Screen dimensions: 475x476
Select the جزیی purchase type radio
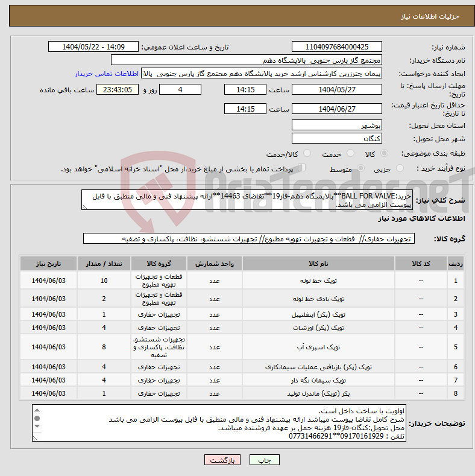(400, 168)
